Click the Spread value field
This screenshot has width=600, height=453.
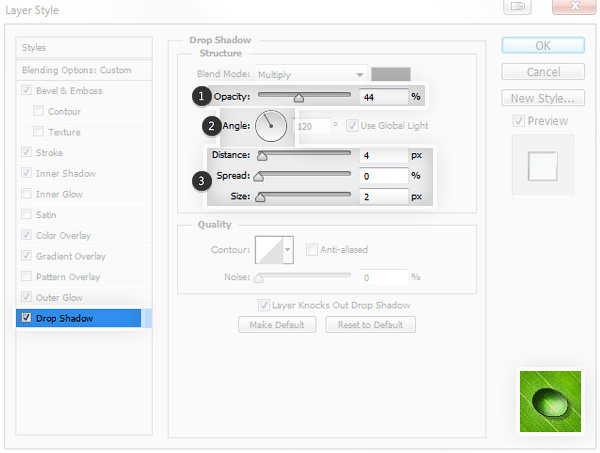coord(383,176)
